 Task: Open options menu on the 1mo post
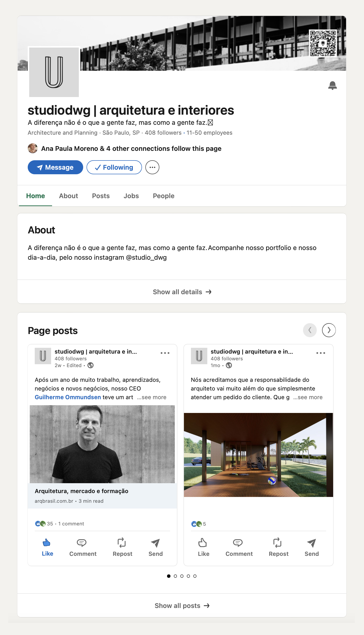(x=321, y=353)
